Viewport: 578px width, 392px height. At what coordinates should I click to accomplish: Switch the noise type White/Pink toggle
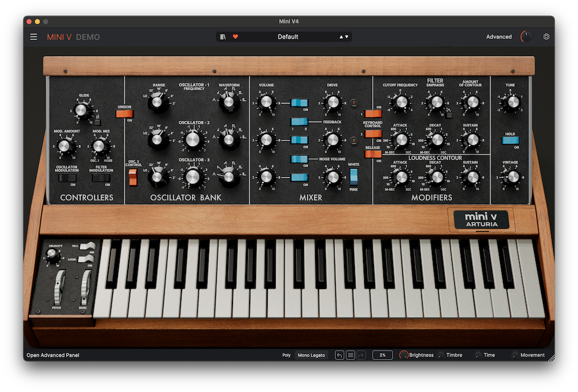coord(354,176)
